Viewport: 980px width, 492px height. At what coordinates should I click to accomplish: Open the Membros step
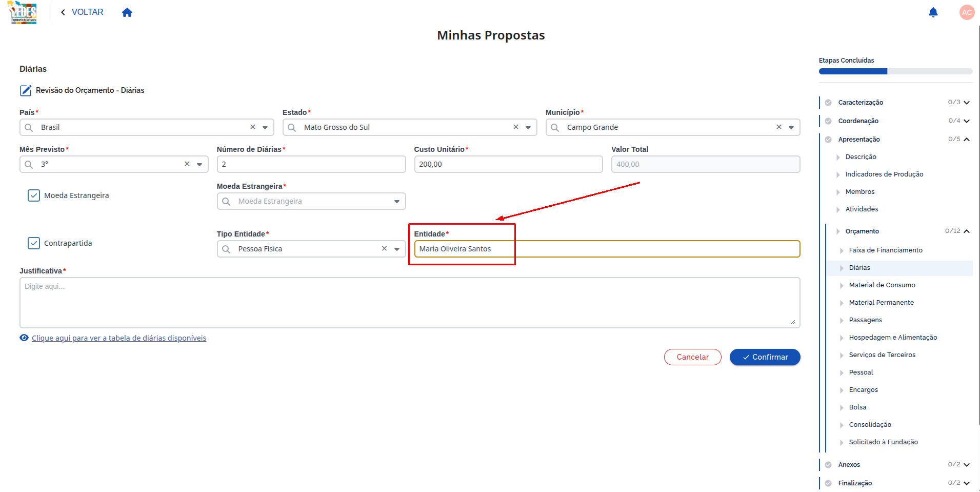tap(860, 192)
